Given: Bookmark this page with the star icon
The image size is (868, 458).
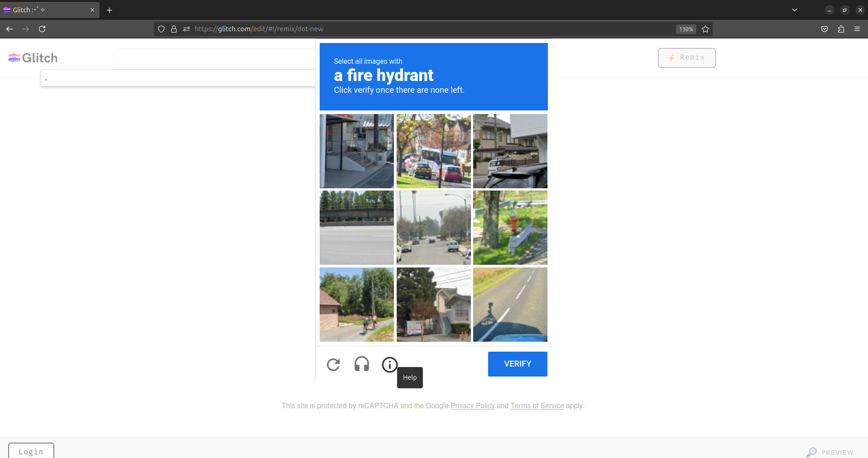Looking at the screenshot, I should (x=705, y=29).
